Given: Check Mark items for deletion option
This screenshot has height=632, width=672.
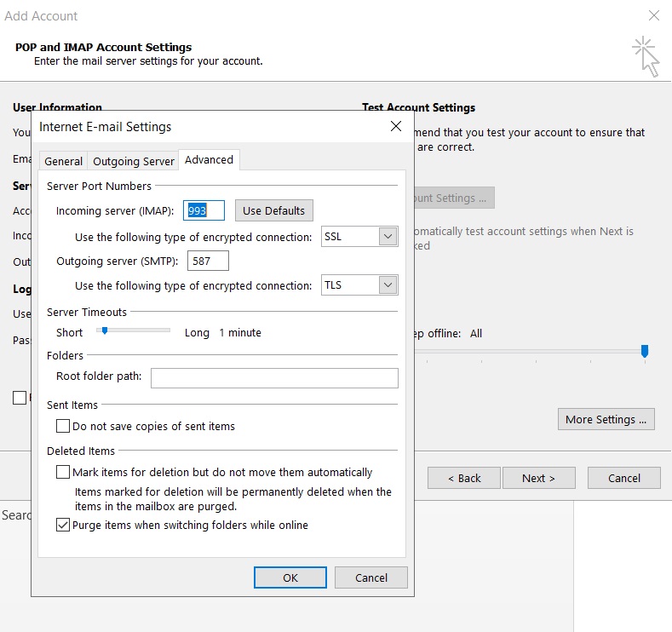Looking at the screenshot, I should [63, 472].
